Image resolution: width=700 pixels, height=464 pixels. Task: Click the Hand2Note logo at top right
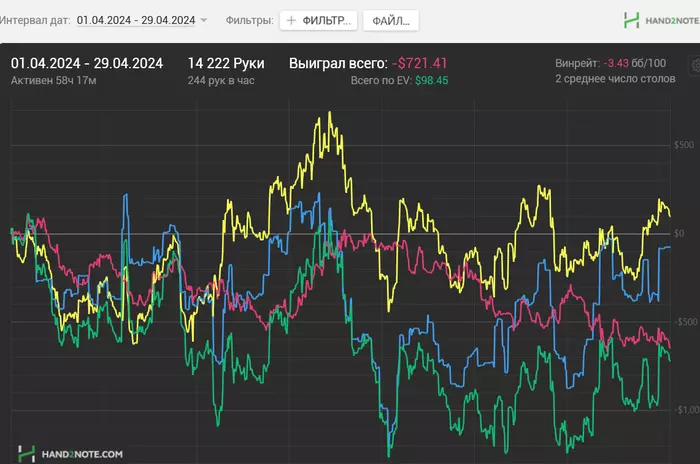point(661,20)
